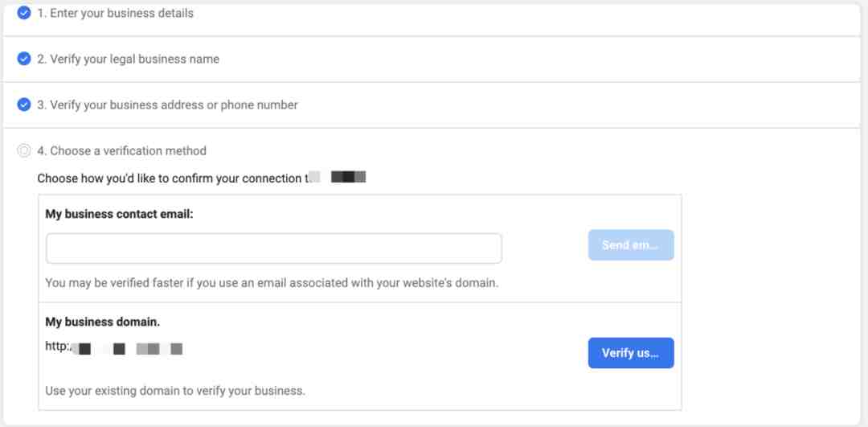Click the divider between email and domain options
This screenshot has width=868, height=427.
(x=360, y=302)
